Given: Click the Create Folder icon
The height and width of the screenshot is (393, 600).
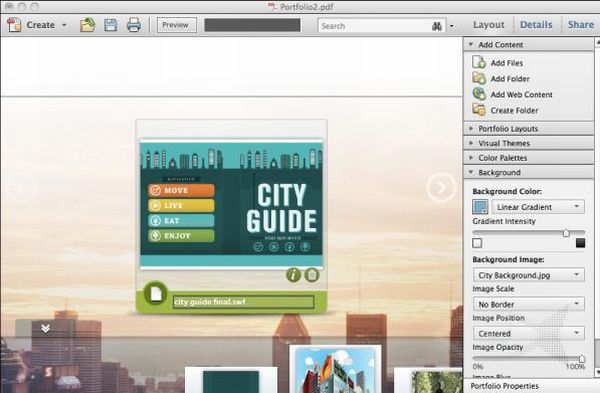Looking at the screenshot, I should coord(479,110).
